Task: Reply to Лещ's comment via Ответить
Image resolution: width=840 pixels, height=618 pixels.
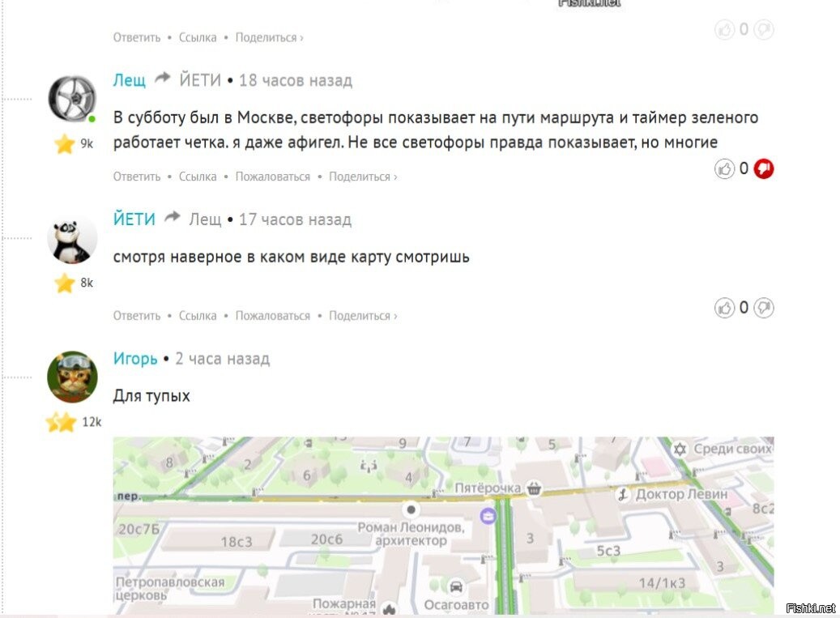Action: click(x=137, y=177)
